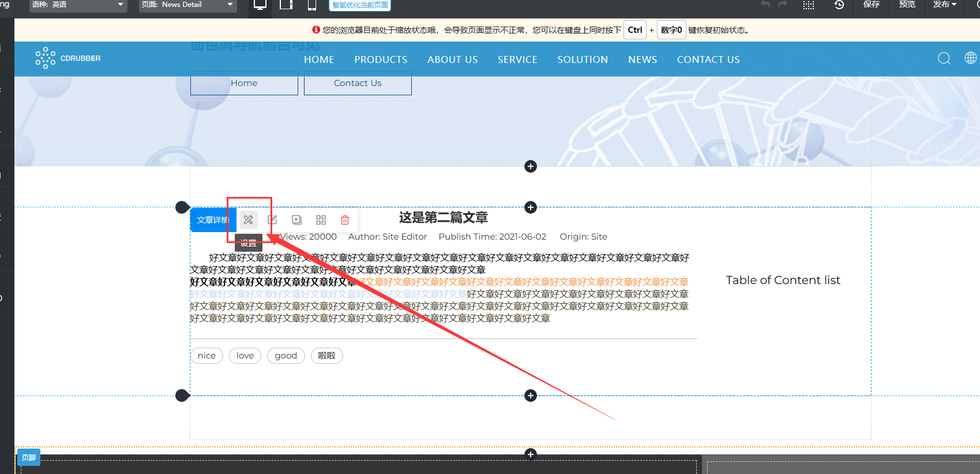Switch to tablet device preview
Viewport: 980px width, 474px height.
click(x=286, y=5)
